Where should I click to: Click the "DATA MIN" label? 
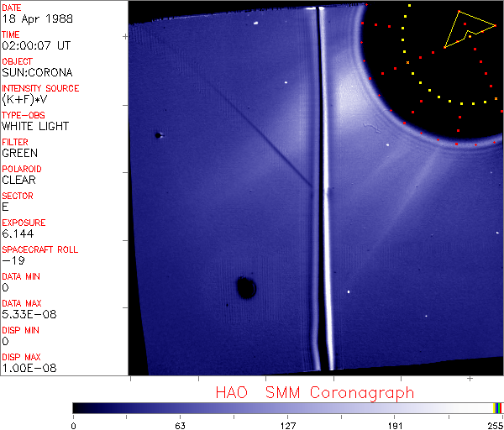[21, 276]
